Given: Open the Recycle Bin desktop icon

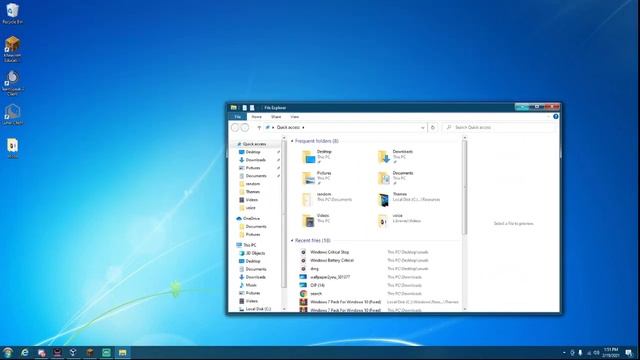Looking at the screenshot, I should 12,13.
